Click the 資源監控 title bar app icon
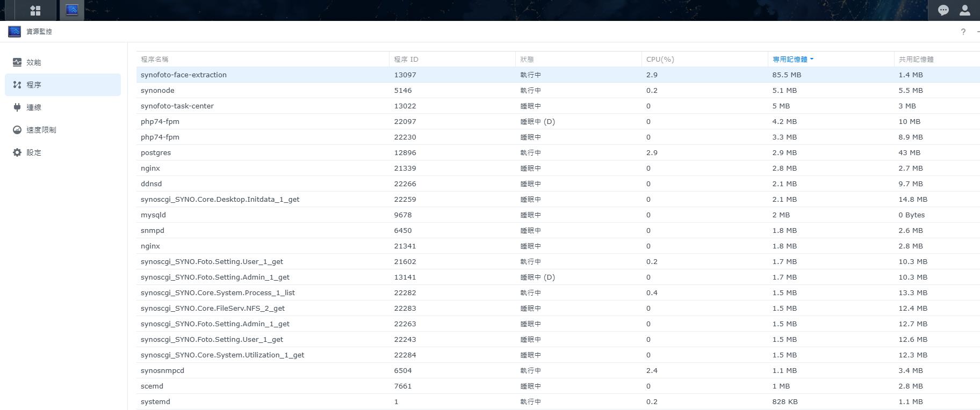Screen dimensions: 980x410 pyautogui.click(x=15, y=32)
